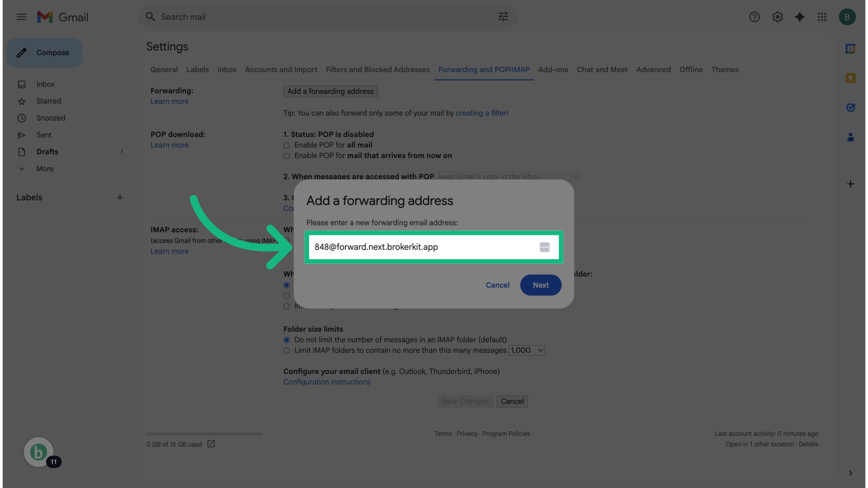Click the Inbox tray icon
The width and height of the screenshot is (868, 488).
pyautogui.click(x=22, y=84)
